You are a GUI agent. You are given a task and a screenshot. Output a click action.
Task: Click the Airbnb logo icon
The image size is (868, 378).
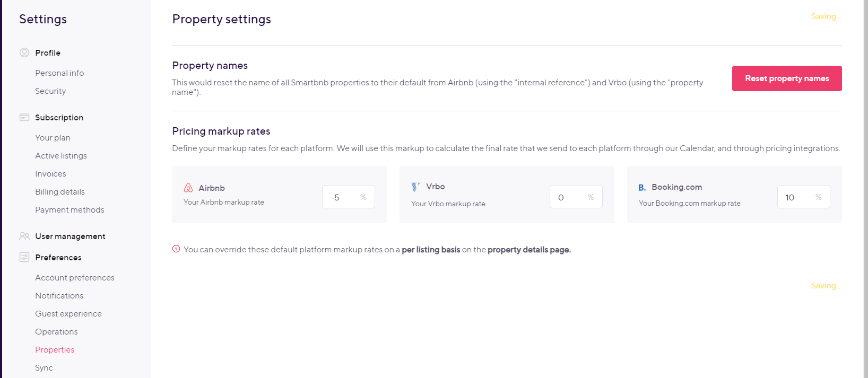click(188, 187)
